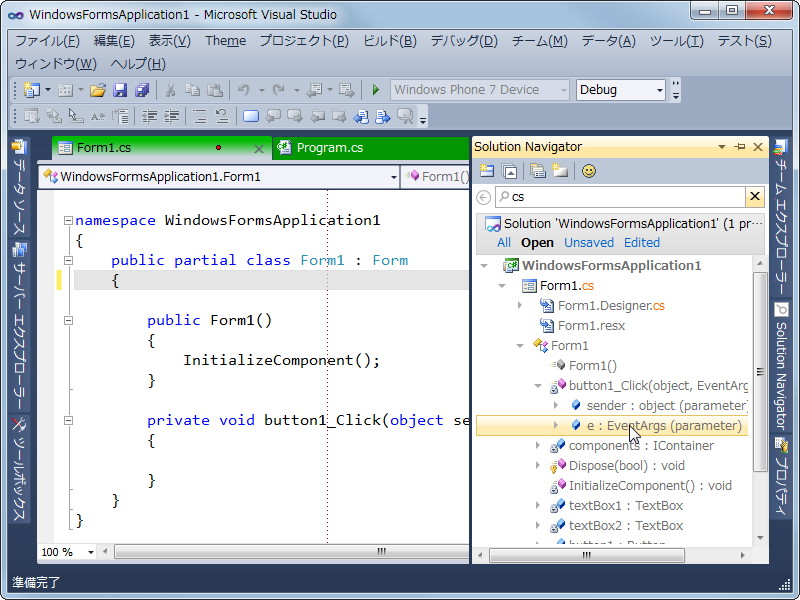Click the back arrow beside the Solution Navigator search

point(483,197)
